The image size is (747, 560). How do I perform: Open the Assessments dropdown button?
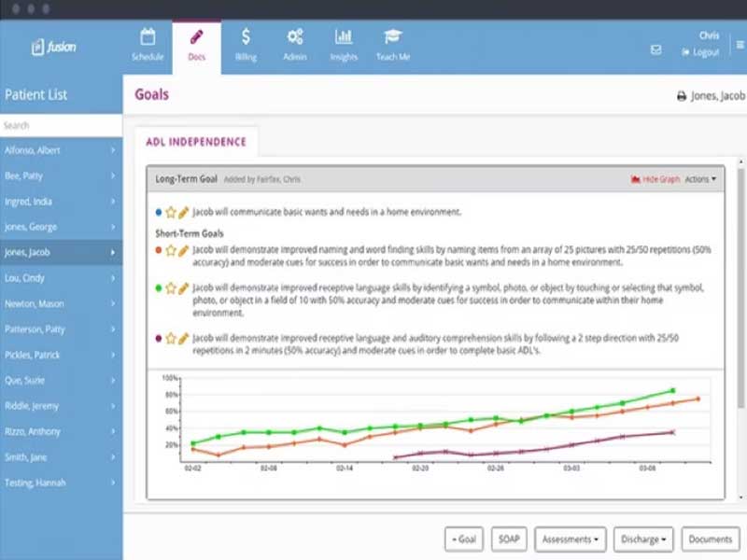coord(571,539)
